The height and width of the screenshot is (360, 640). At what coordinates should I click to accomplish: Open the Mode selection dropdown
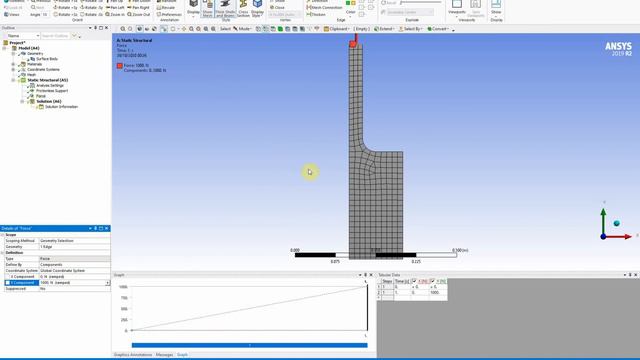coord(242,29)
